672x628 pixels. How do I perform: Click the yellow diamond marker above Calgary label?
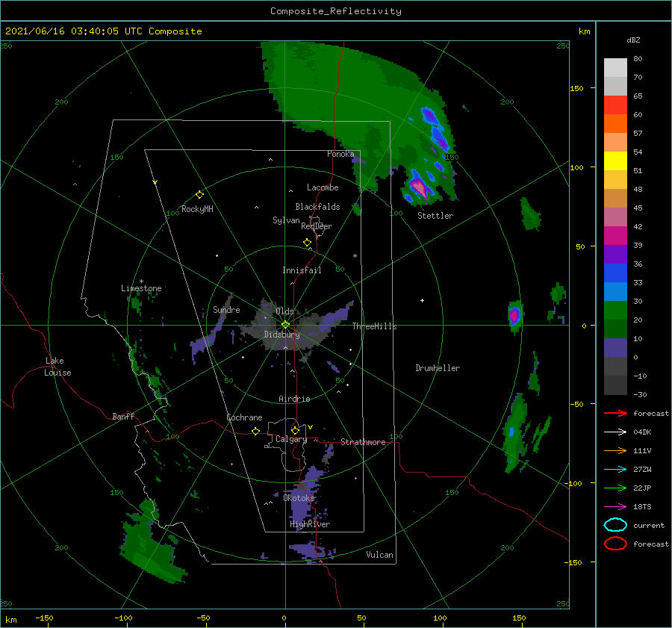pos(295,430)
